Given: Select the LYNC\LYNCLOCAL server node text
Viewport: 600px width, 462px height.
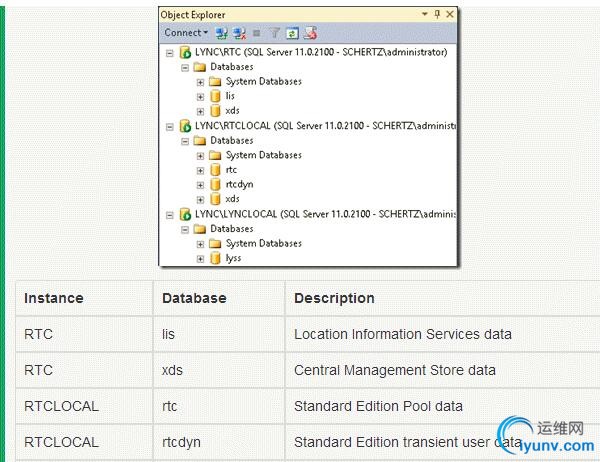Looking at the screenshot, I should 325,214.
